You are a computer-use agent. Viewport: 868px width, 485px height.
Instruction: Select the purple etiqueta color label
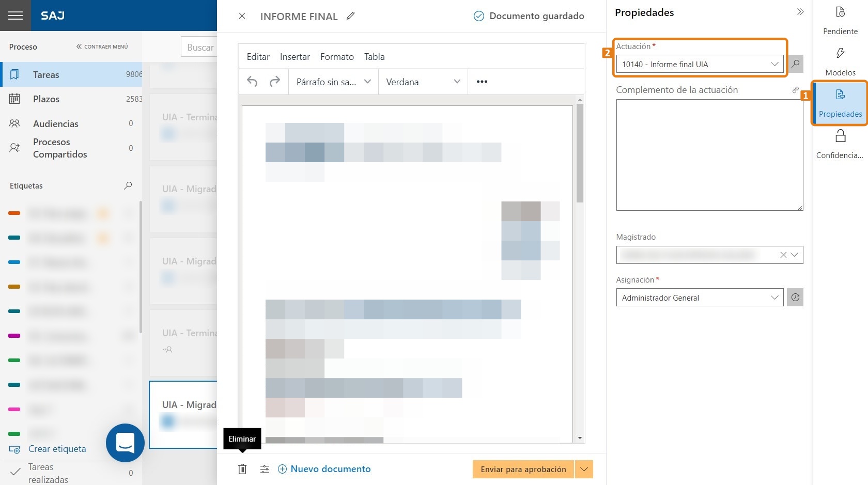pyautogui.click(x=14, y=336)
